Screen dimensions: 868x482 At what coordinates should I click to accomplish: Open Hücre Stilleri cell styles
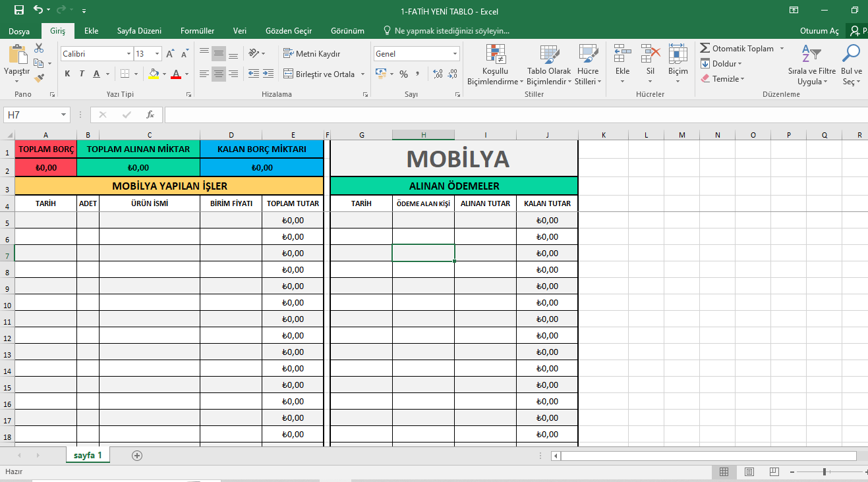(587, 65)
